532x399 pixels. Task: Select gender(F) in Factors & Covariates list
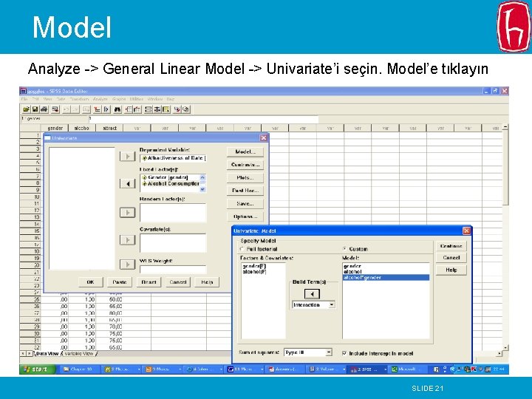tap(254, 266)
